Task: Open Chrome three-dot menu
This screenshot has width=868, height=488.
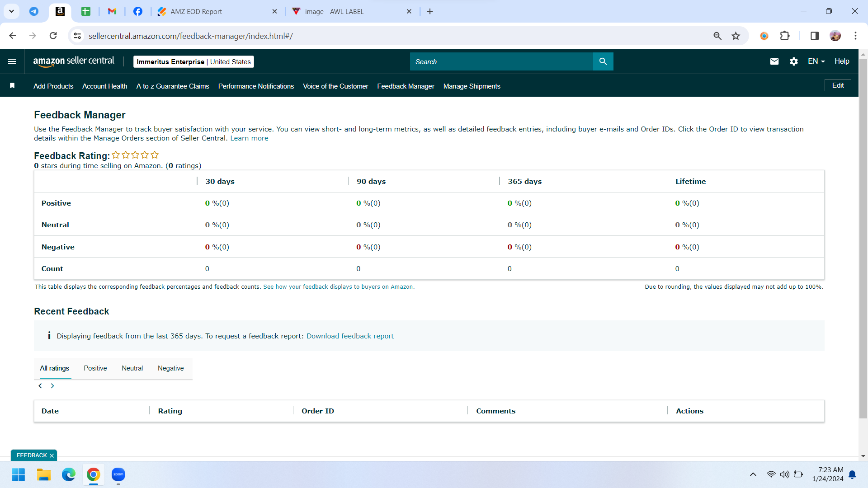Action: [855, 36]
